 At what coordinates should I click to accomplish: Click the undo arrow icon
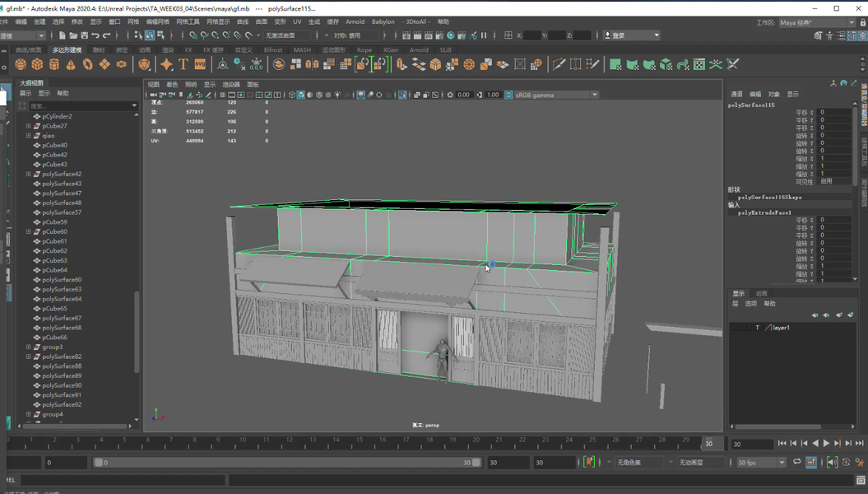(95, 35)
